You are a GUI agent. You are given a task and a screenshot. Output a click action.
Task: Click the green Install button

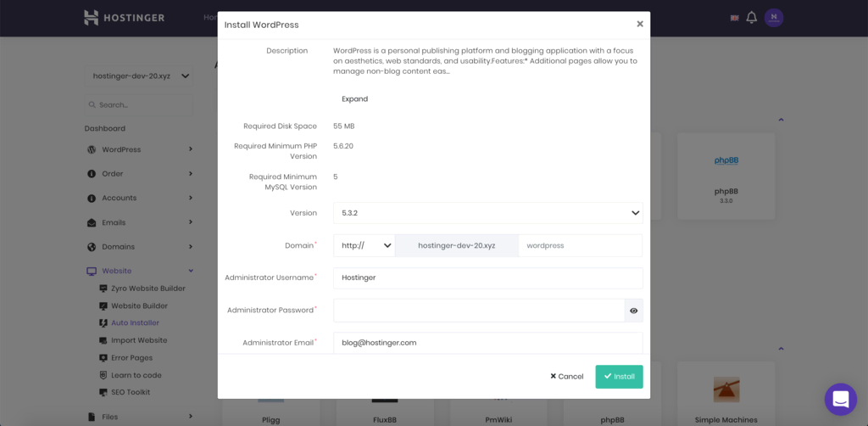click(619, 376)
